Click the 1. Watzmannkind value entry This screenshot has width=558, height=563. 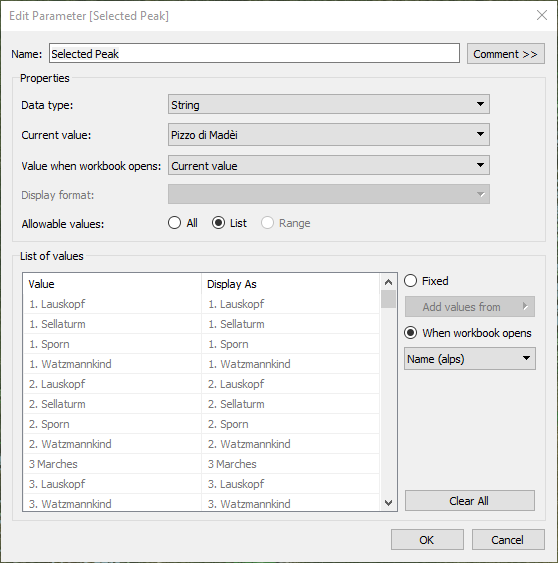pos(70,364)
